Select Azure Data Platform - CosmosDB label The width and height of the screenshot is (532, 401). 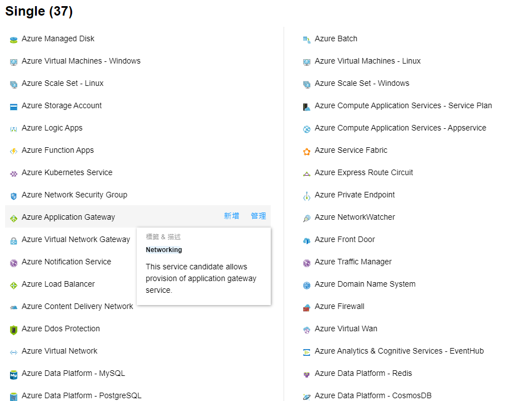[373, 395]
